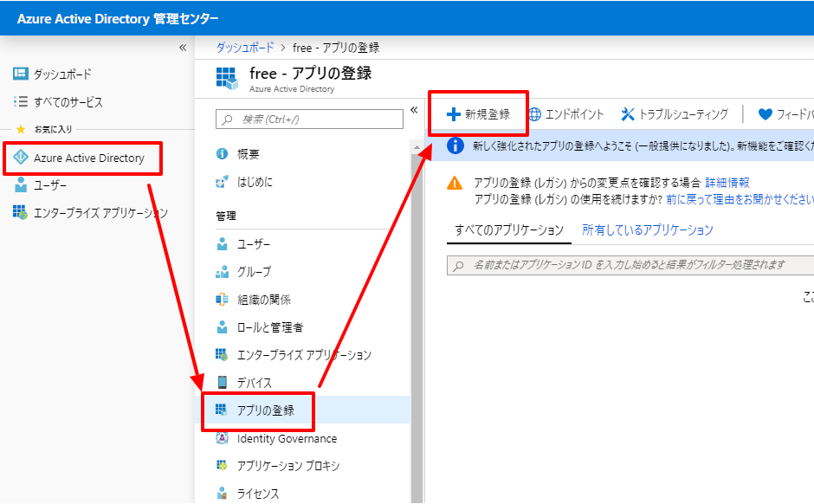Click the orange warning triangle icon
The image size is (814, 504).
455,183
